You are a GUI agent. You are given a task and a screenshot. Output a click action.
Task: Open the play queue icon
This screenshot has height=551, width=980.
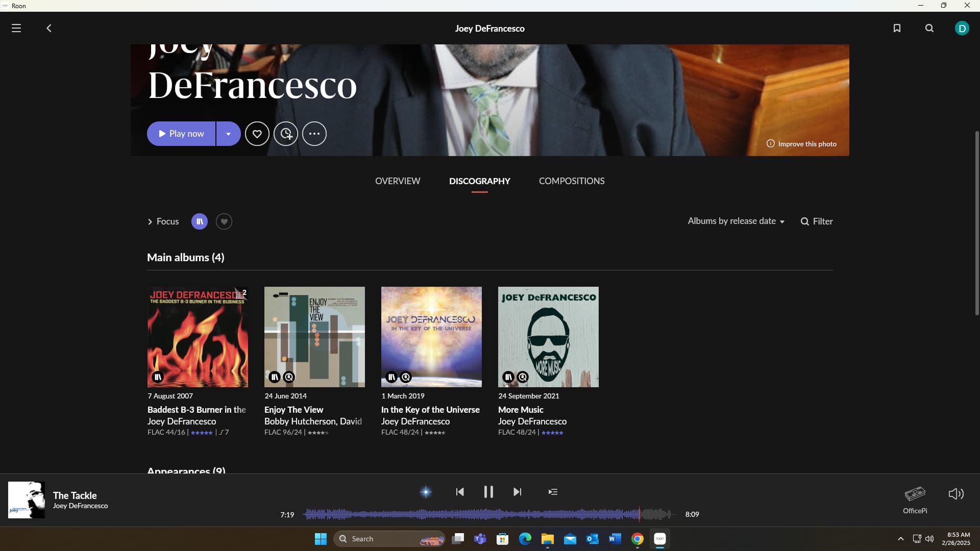[x=553, y=492]
